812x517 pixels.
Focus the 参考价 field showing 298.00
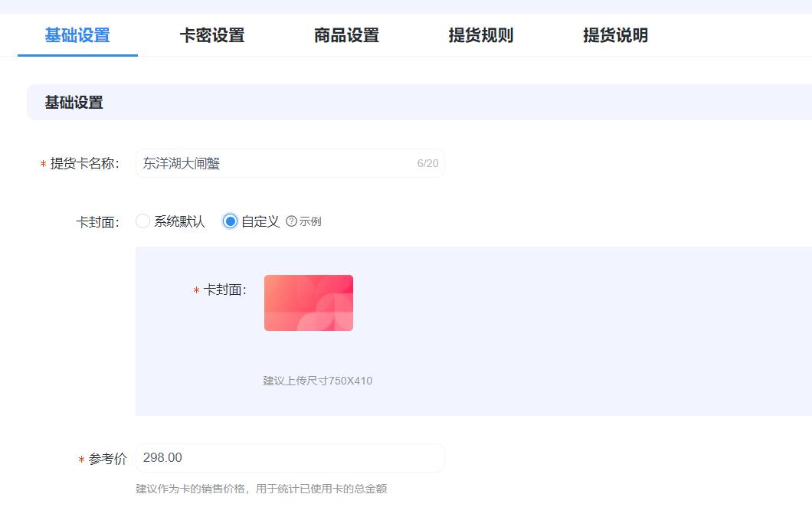click(x=290, y=458)
